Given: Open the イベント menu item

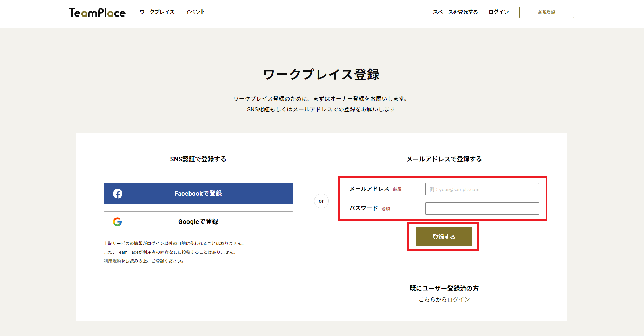Looking at the screenshot, I should pyautogui.click(x=195, y=12).
